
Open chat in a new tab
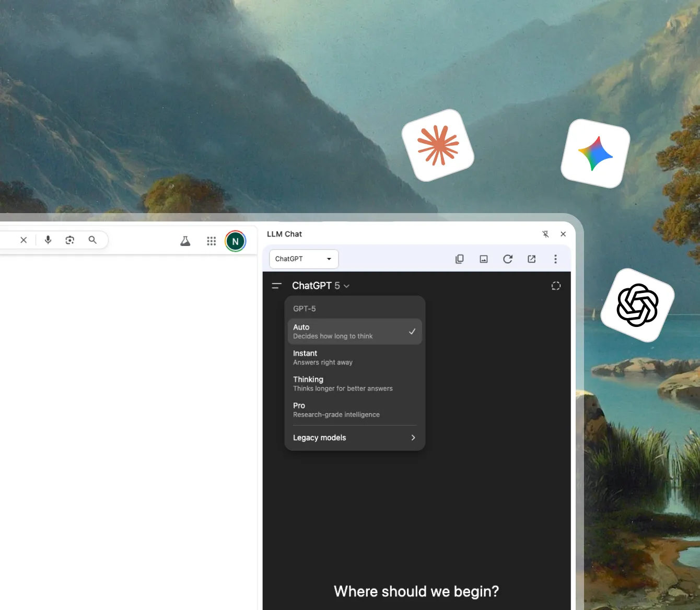[x=531, y=259]
